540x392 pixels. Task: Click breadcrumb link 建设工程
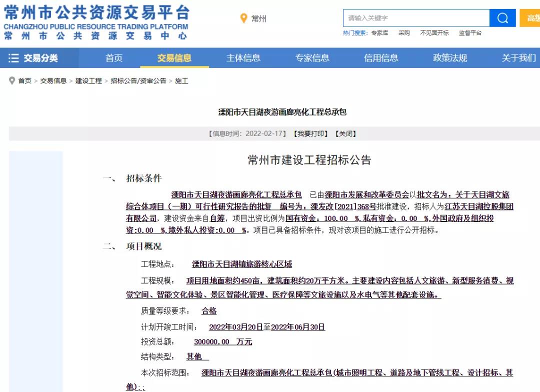pyautogui.click(x=88, y=80)
